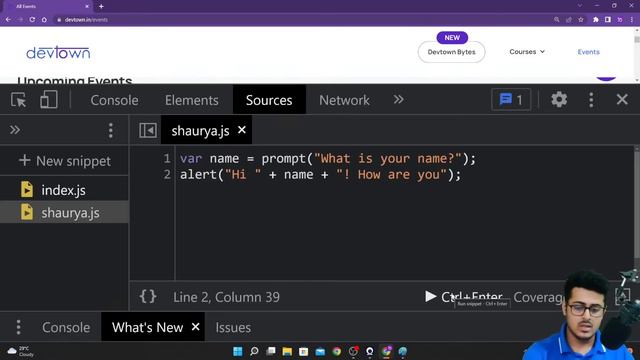The height and width of the screenshot is (360, 640).
Task: Open the Windows Start menu
Action: click(238, 351)
